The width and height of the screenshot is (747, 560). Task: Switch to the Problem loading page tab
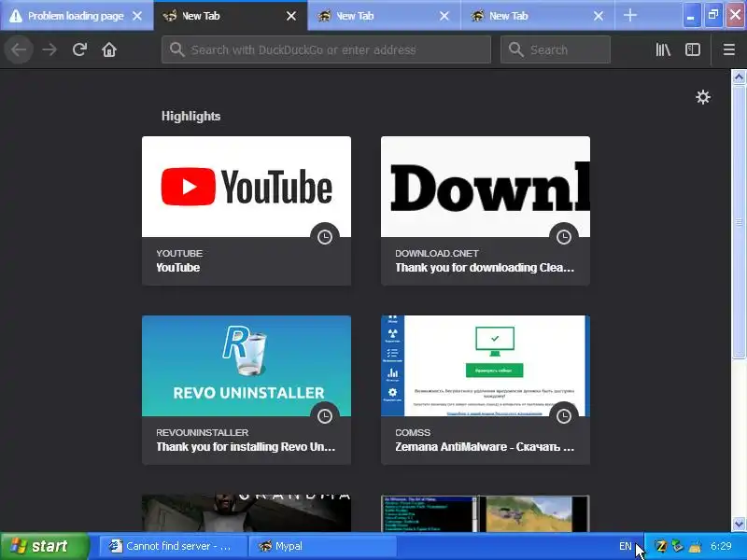click(x=77, y=16)
